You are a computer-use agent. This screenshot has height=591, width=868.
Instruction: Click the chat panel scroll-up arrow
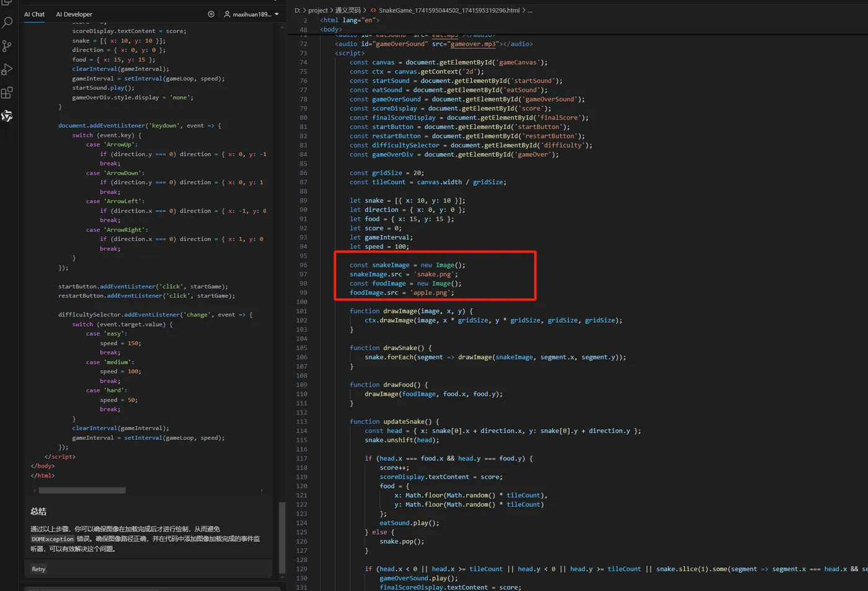282,27
